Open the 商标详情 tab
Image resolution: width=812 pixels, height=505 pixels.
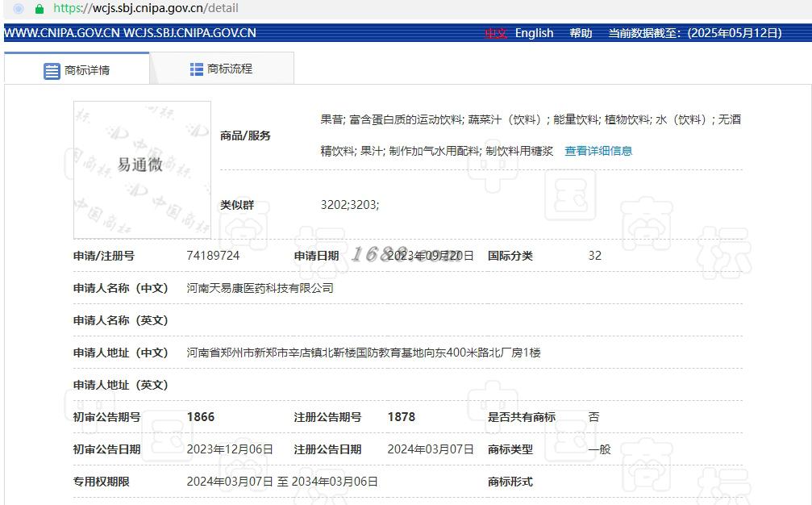(77, 68)
